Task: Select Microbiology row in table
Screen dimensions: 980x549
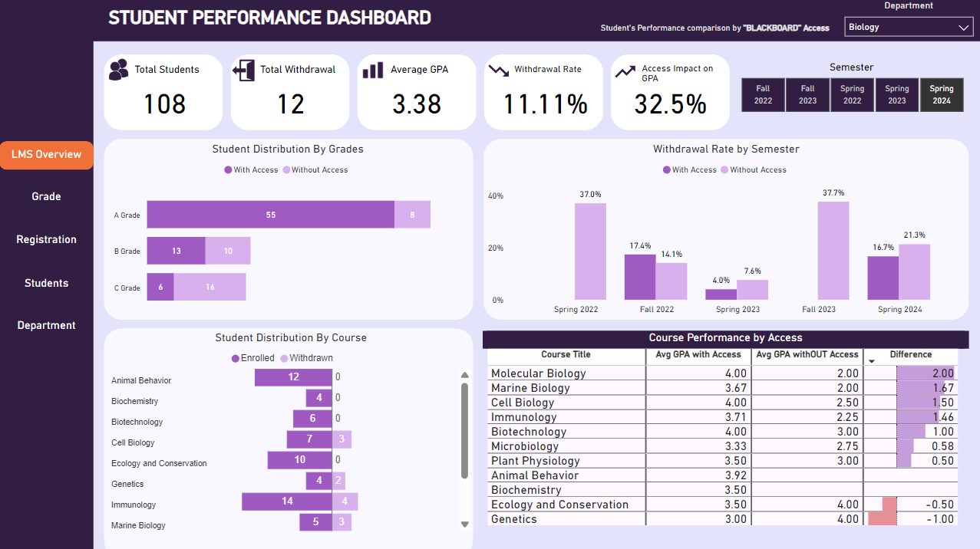Action: 722,446
